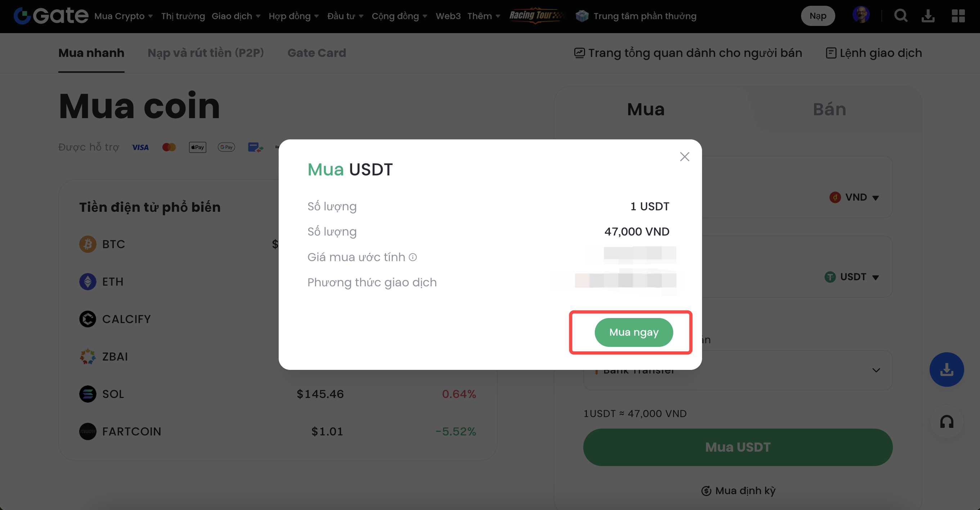
Task: Select the Bán tab
Action: [830, 109]
